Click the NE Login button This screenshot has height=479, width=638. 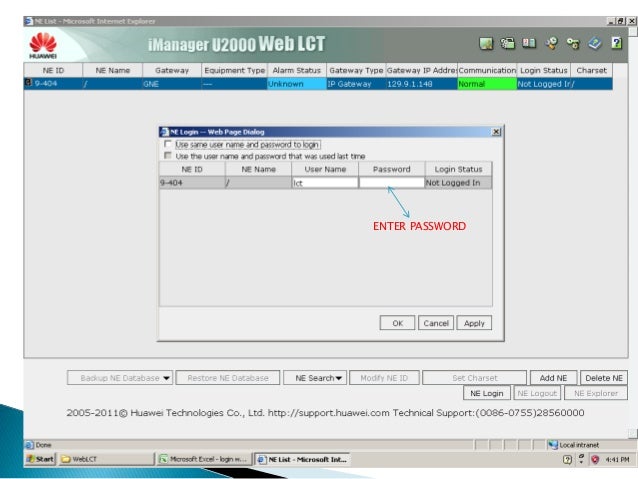point(487,393)
